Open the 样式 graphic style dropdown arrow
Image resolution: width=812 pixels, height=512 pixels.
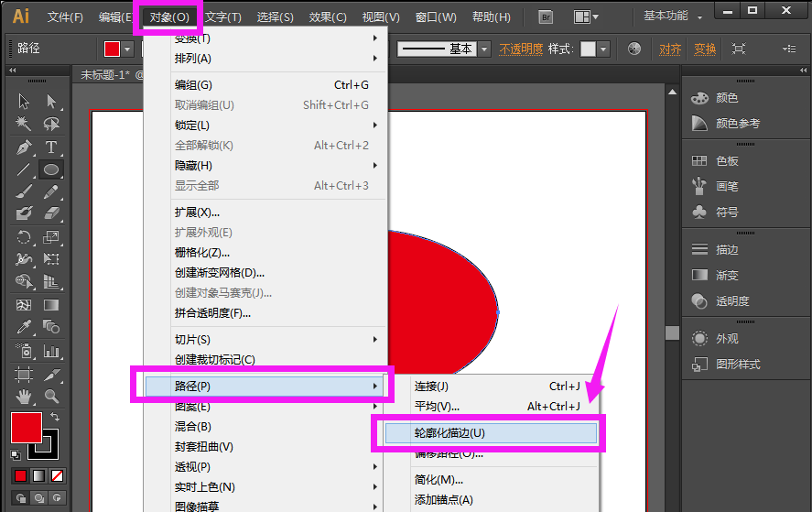(602, 49)
